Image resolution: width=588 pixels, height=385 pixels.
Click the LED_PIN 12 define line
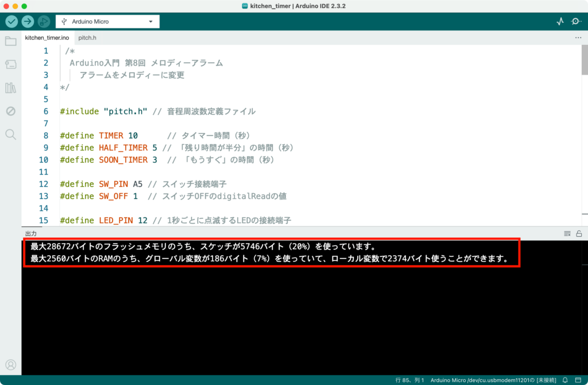(176, 220)
